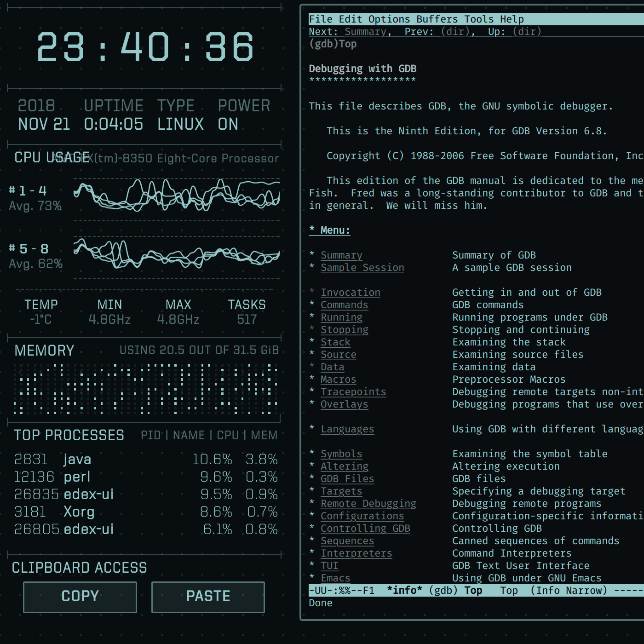Follow the Remote Debugging link

368,504
